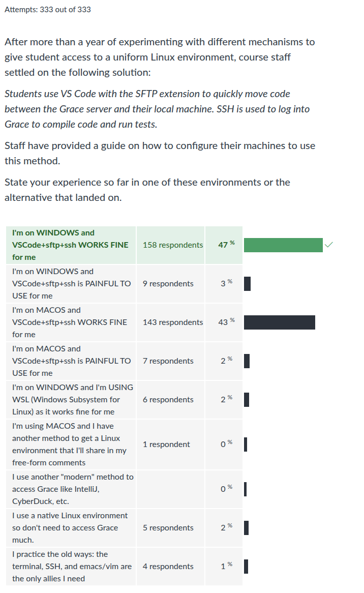Viewport: 364px width, 593px height.
Task: Click the emacs/vim old ways answer
Action: coord(71,567)
